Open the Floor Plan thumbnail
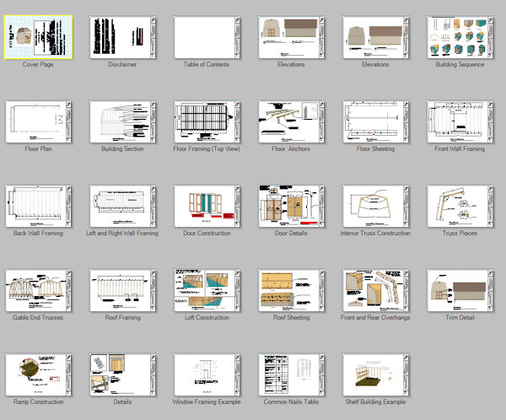This screenshot has width=506, height=420. [x=38, y=121]
